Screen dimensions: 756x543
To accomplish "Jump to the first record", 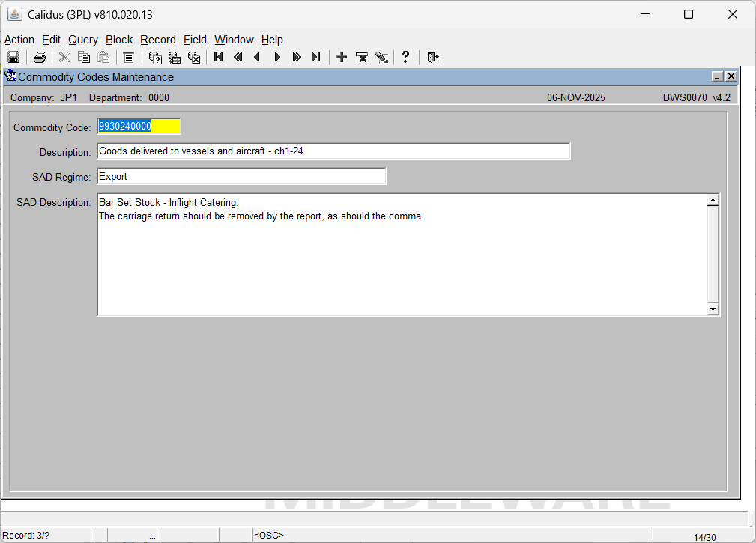I will 219,58.
